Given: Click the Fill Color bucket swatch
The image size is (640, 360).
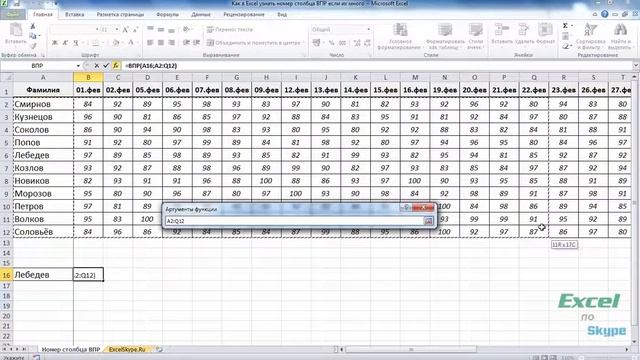Looking at the screenshot, I should pos(115,42).
